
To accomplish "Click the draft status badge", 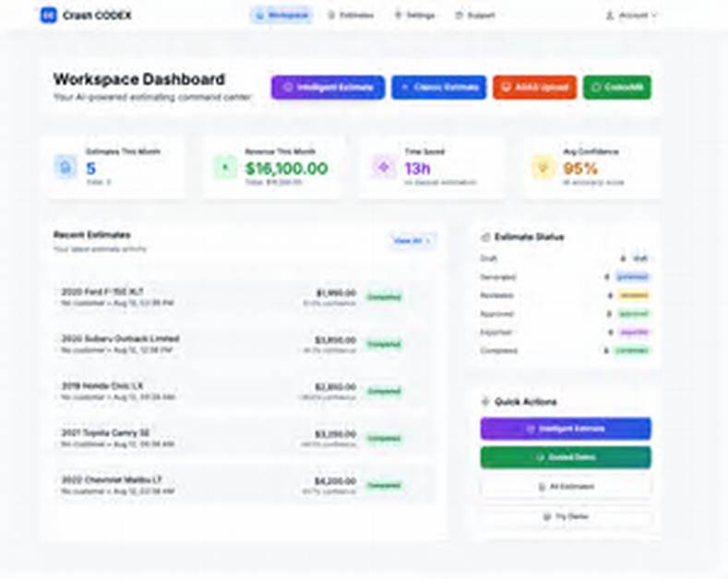I will (640, 258).
